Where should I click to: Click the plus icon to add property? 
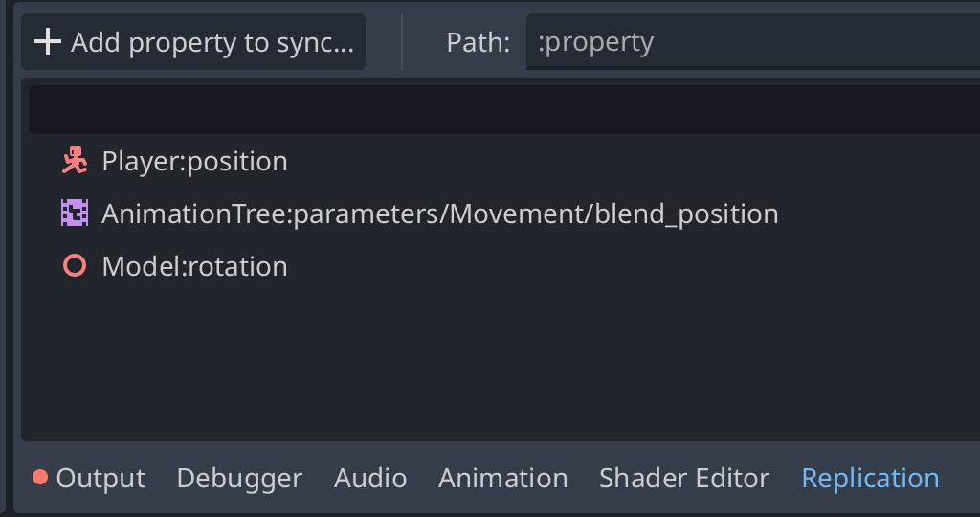tap(48, 42)
